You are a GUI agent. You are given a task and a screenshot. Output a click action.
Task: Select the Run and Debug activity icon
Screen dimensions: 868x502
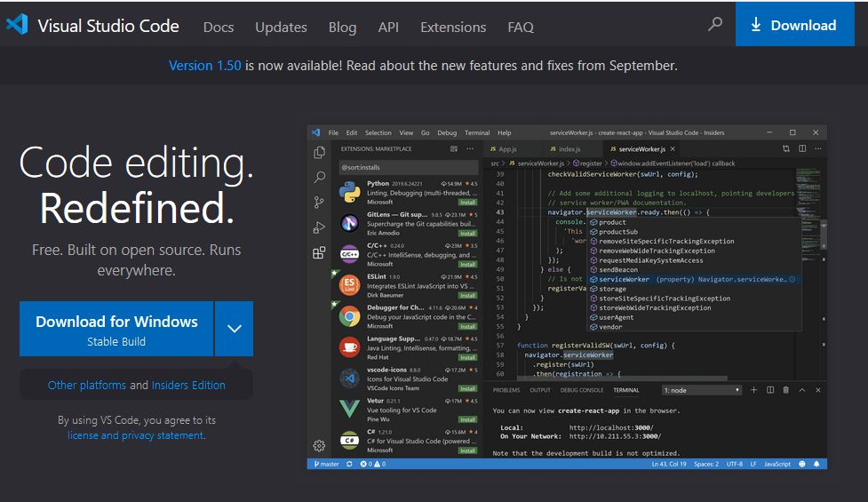coord(319,228)
